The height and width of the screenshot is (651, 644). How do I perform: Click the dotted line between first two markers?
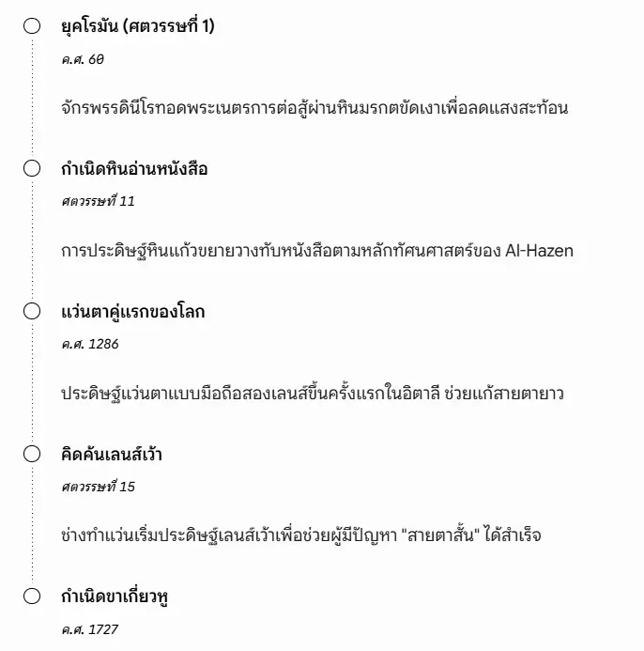point(32,97)
